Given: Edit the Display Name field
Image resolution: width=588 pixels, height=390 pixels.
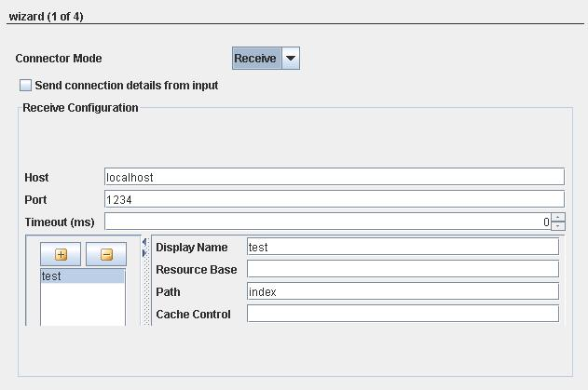Looking at the screenshot, I should tap(403, 247).
